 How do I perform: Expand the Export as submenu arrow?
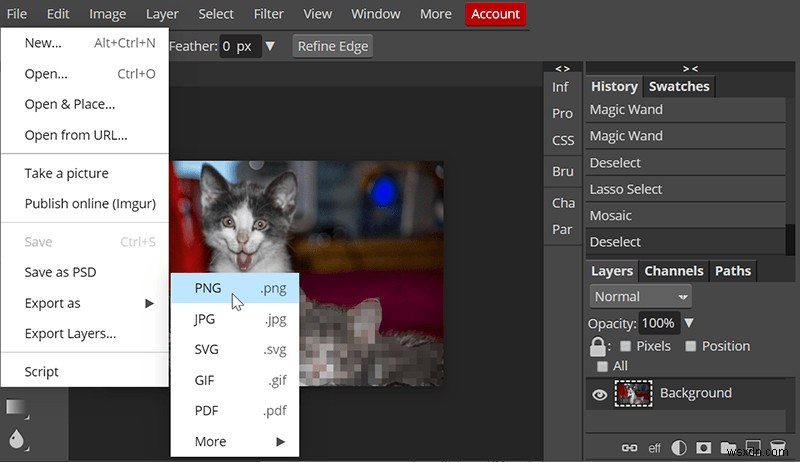click(x=149, y=303)
